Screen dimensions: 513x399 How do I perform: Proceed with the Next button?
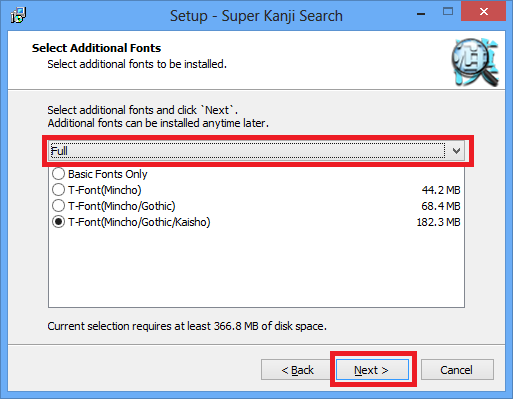pos(372,370)
